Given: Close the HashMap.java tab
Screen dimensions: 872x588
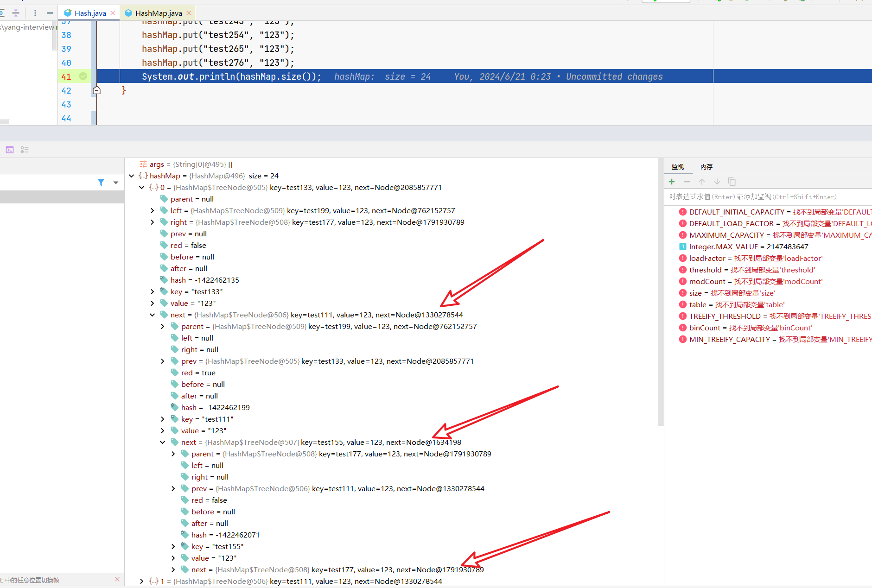Looking at the screenshot, I should pyautogui.click(x=189, y=13).
